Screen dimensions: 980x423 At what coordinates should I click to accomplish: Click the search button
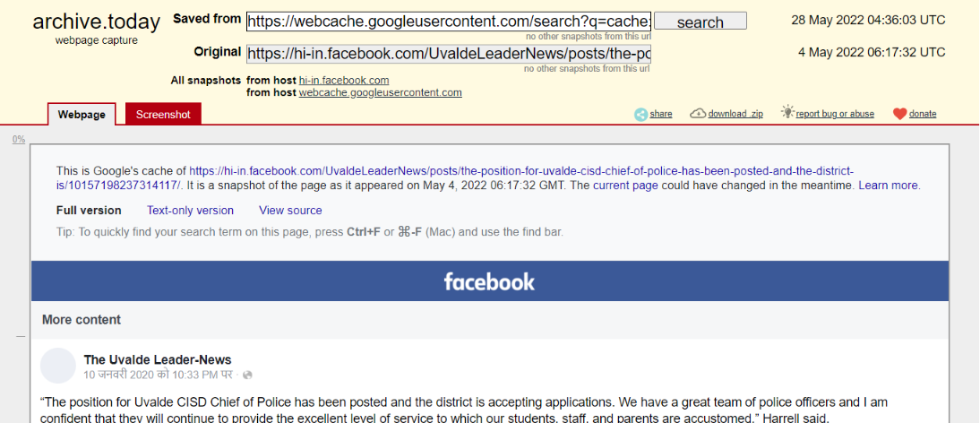tap(700, 22)
